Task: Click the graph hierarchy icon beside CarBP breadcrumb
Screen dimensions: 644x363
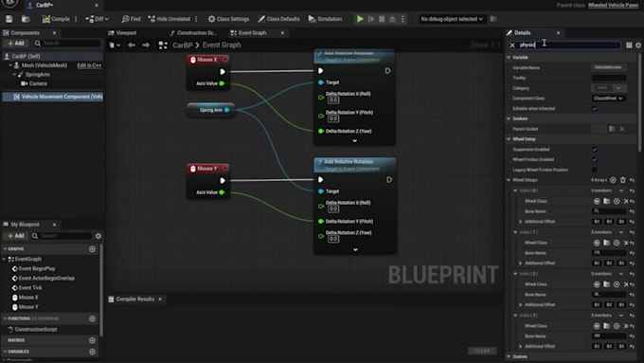Action: [163, 45]
